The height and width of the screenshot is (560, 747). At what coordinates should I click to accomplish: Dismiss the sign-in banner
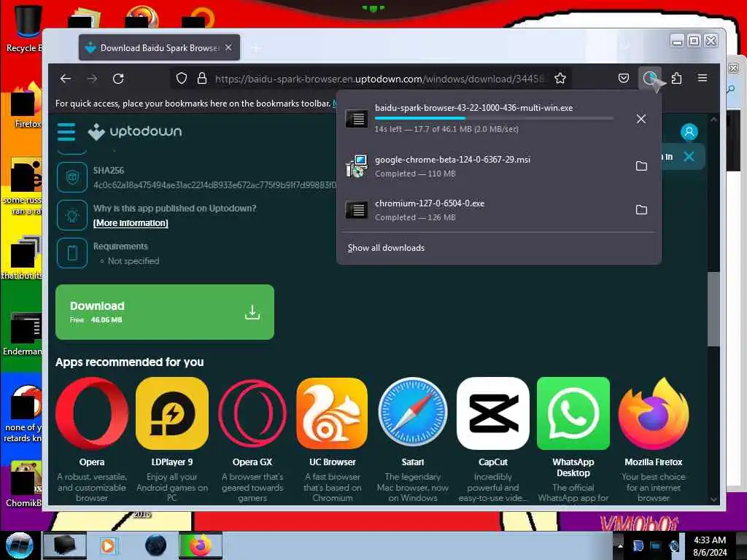689,156
